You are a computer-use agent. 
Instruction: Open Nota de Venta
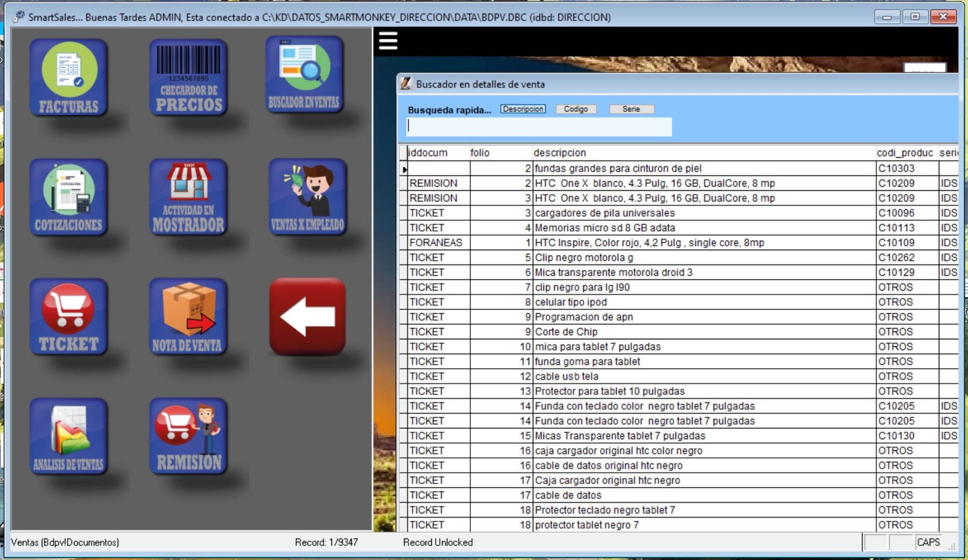tap(188, 317)
